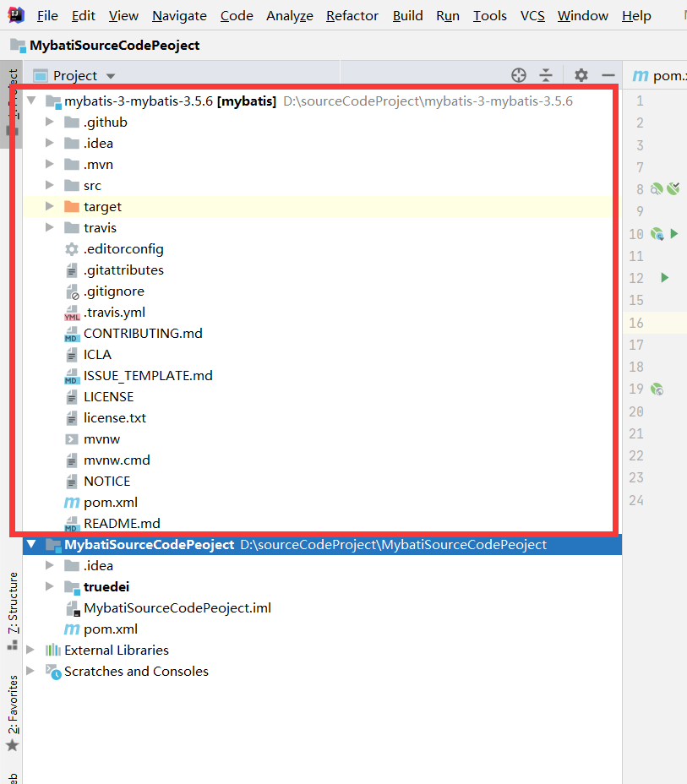Open the Refactor menu
Image resolution: width=687 pixels, height=784 pixels.
pyautogui.click(x=352, y=16)
